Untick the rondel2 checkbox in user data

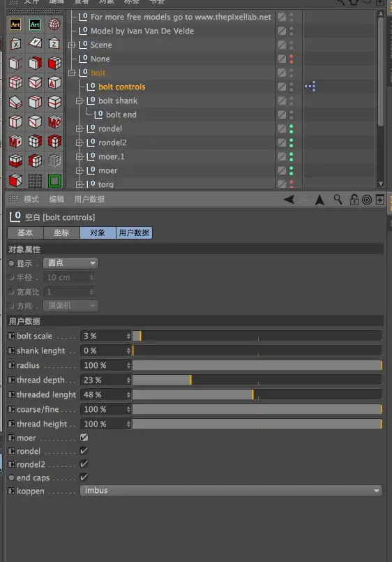click(84, 464)
